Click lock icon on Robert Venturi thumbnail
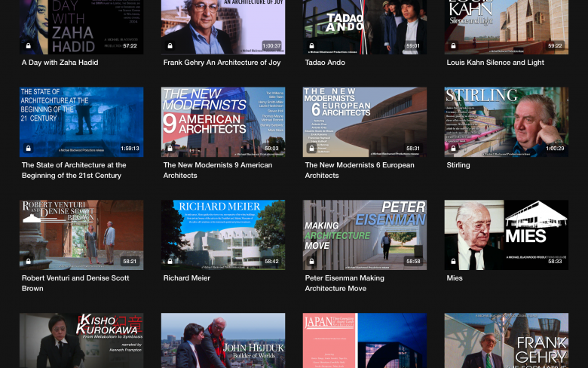The height and width of the screenshot is (368, 588). (x=29, y=262)
